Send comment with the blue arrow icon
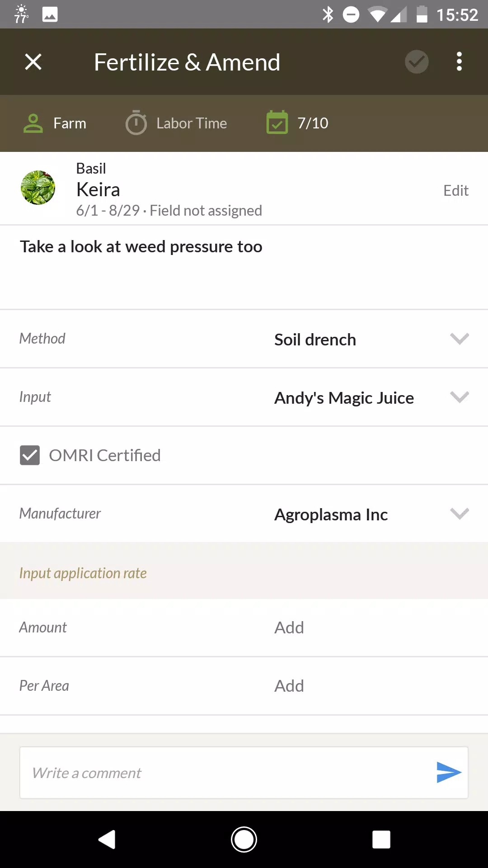Image resolution: width=488 pixels, height=868 pixels. pos(448,772)
